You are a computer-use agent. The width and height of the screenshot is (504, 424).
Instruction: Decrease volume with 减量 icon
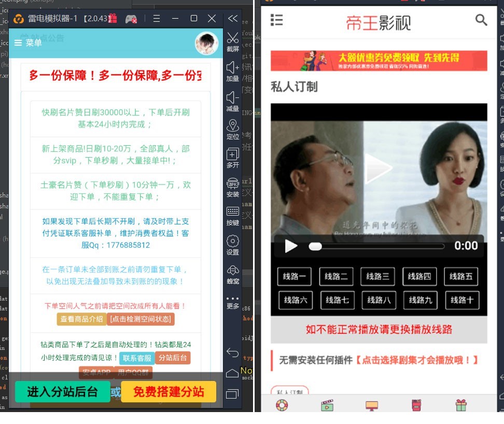[x=233, y=101]
